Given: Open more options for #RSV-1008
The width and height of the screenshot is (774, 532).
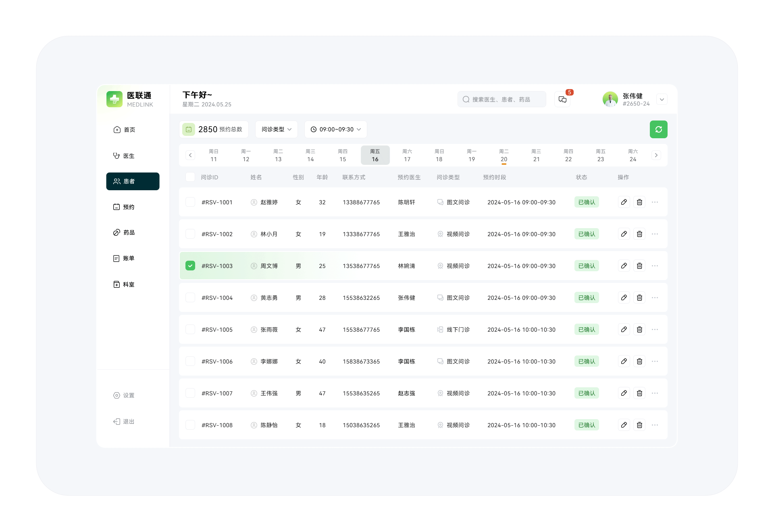Looking at the screenshot, I should click(x=655, y=425).
